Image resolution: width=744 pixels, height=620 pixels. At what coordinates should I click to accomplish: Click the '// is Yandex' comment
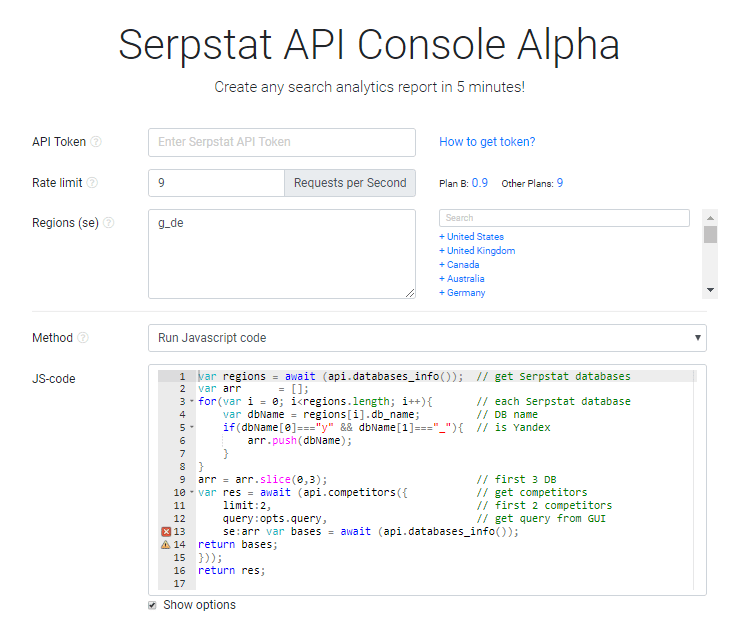513,427
